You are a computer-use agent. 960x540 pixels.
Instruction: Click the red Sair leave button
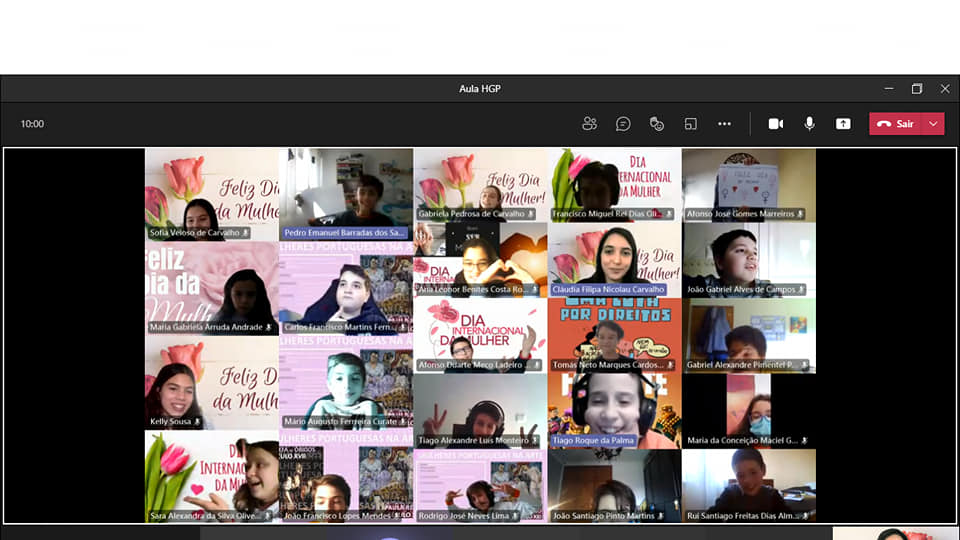896,124
